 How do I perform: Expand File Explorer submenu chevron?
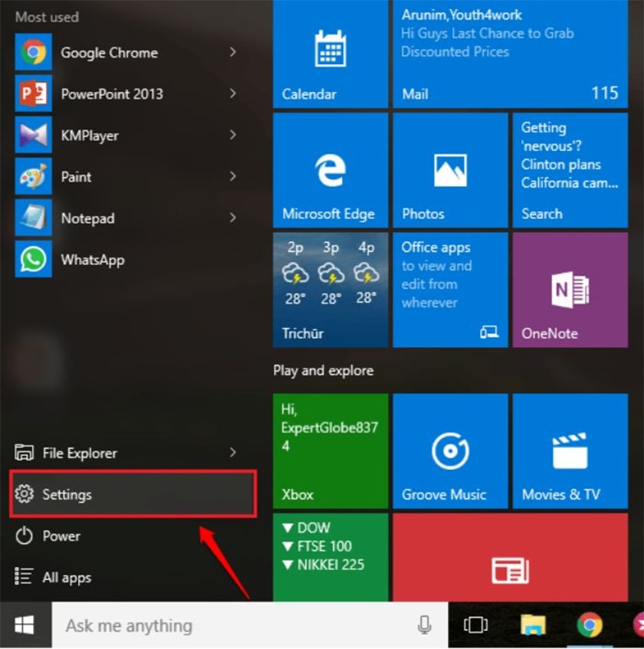pyautogui.click(x=232, y=453)
